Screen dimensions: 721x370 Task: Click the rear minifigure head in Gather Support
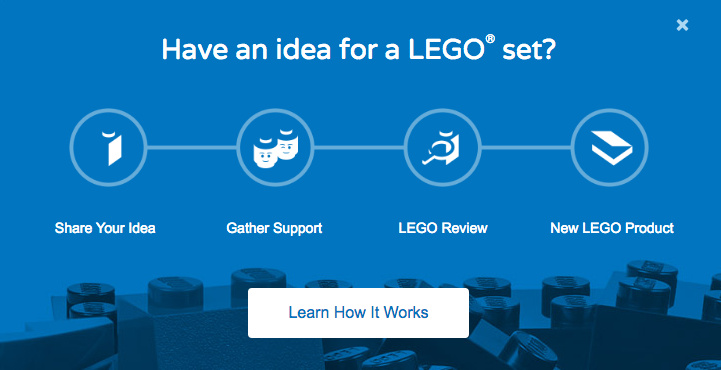pos(288,144)
